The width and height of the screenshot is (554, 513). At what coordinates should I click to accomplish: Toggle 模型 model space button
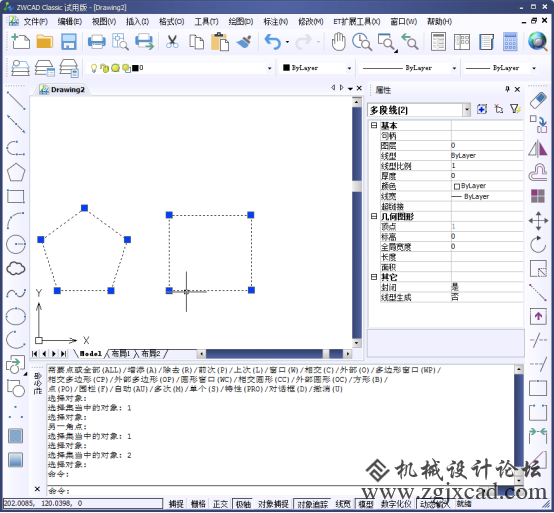click(366, 504)
